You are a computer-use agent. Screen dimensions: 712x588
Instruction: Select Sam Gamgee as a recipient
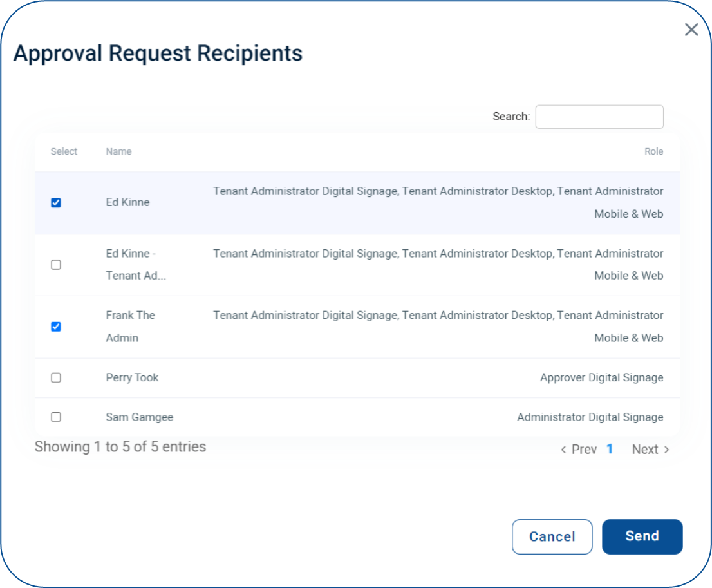click(55, 417)
